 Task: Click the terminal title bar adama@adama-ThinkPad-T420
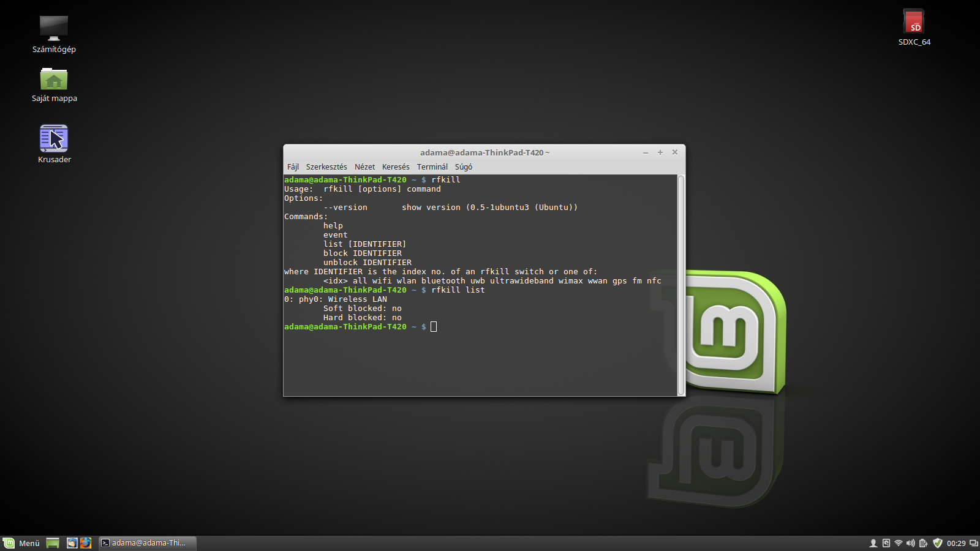point(484,152)
